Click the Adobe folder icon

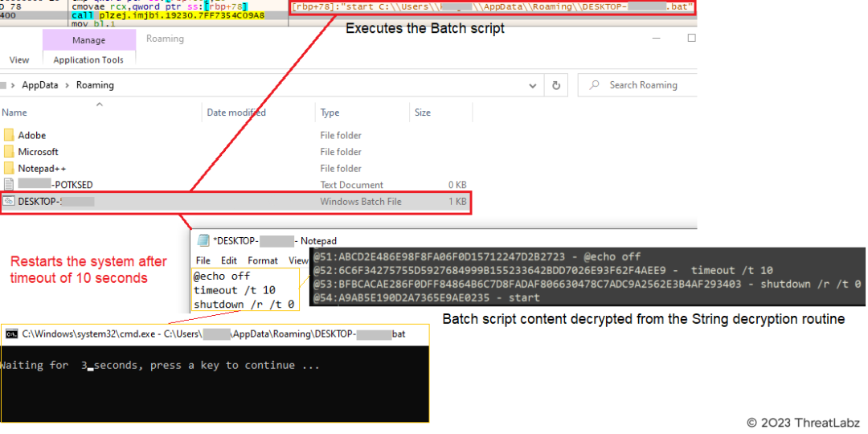(9, 135)
